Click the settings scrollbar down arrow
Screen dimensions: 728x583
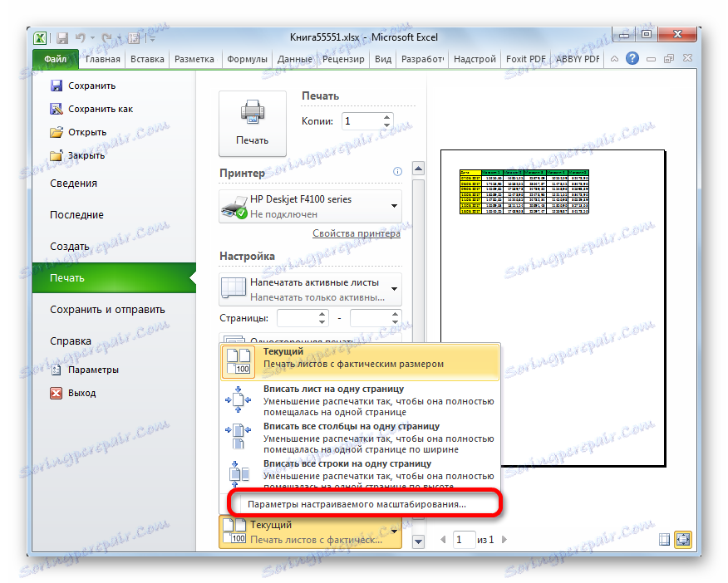coord(418,541)
